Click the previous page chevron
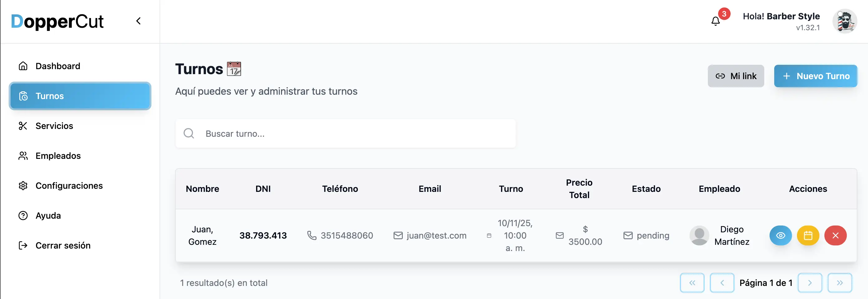Viewport: 868px width, 299px height. tap(722, 283)
